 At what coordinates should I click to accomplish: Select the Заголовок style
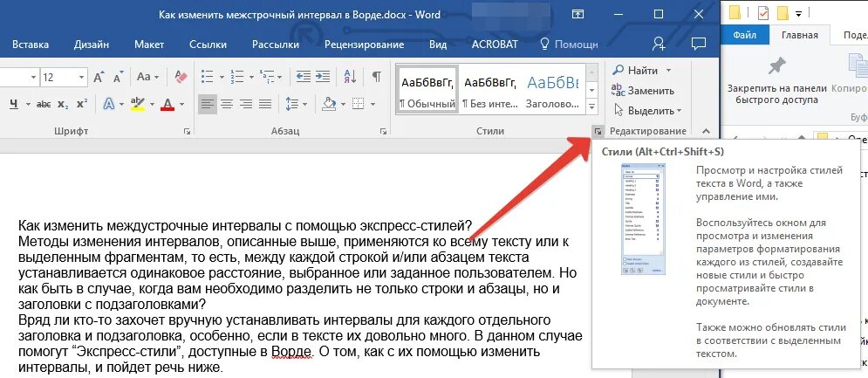coord(552,90)
